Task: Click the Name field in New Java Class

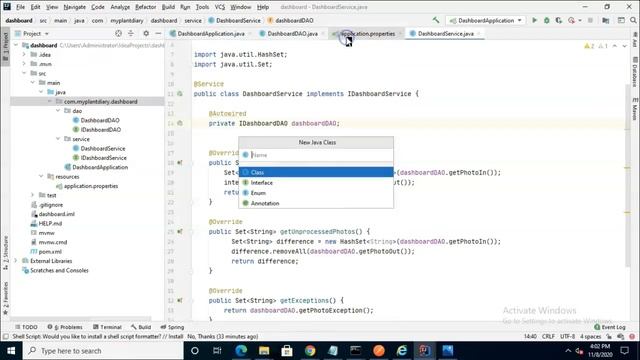Action: pyautogui.click(x=316, y=155)
